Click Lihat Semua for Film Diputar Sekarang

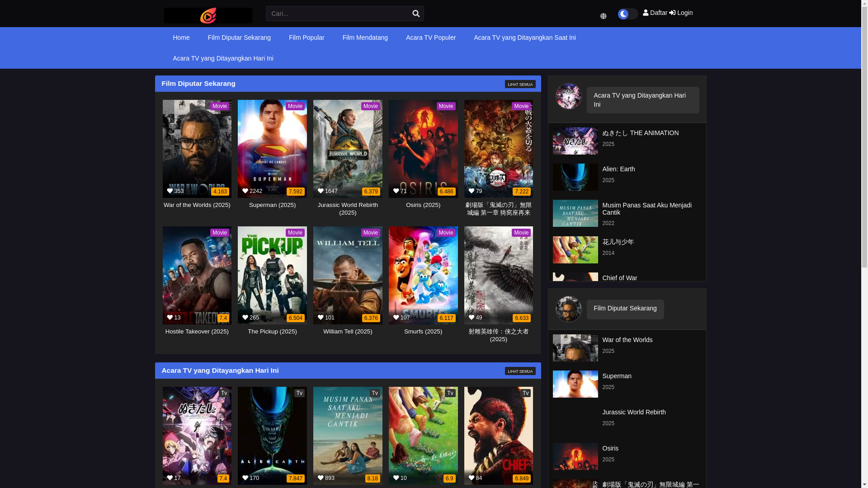[520, 84]
